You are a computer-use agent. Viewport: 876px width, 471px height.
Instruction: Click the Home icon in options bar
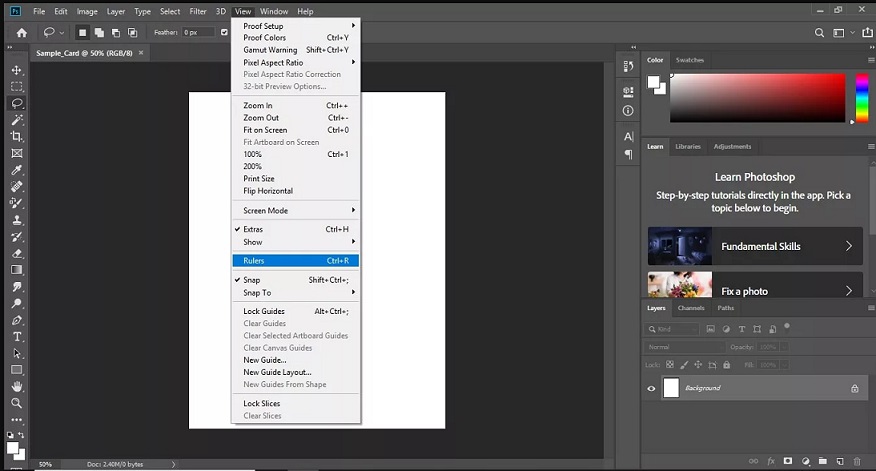(x=22, y=32)
